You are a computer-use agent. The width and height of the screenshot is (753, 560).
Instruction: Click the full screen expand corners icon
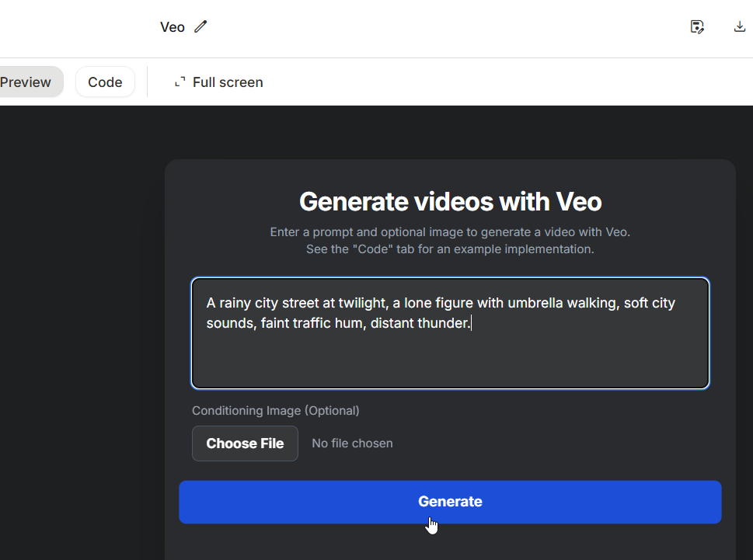[x=180, y=82]
